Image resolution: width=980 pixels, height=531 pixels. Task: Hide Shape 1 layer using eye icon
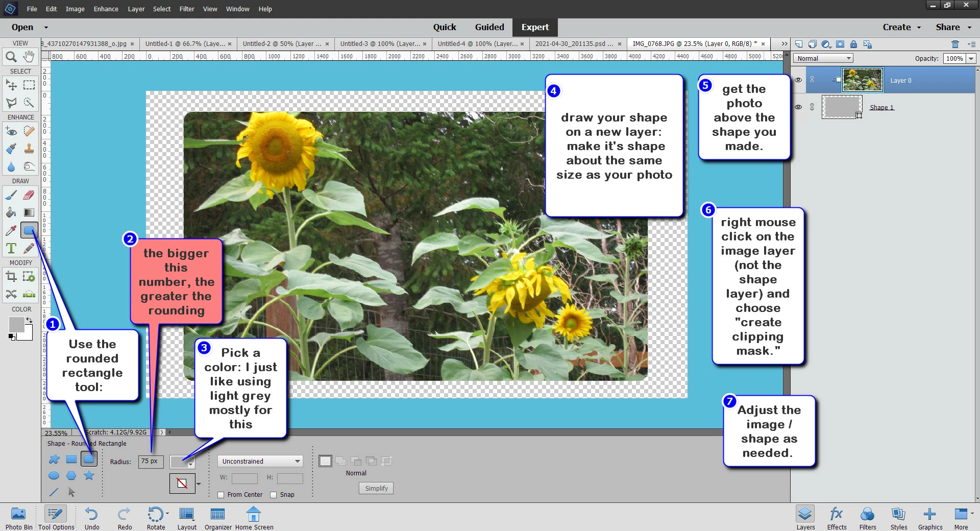pyautogui.click(x=798, y=107)
